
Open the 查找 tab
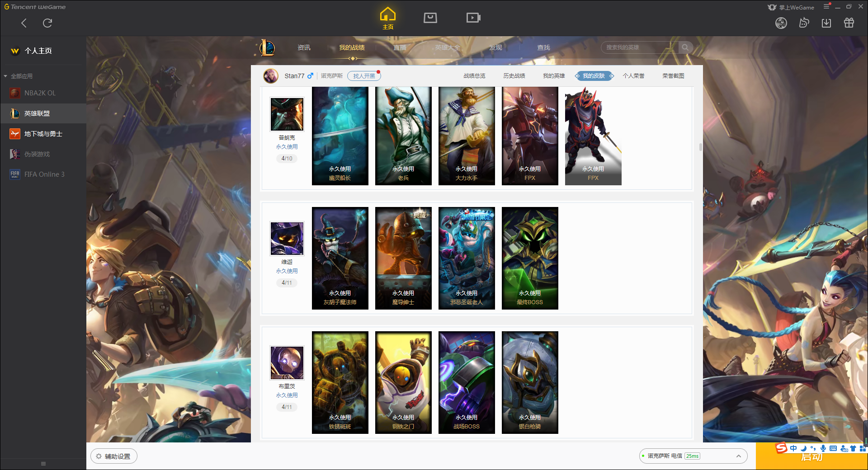(x=543, y=47)
